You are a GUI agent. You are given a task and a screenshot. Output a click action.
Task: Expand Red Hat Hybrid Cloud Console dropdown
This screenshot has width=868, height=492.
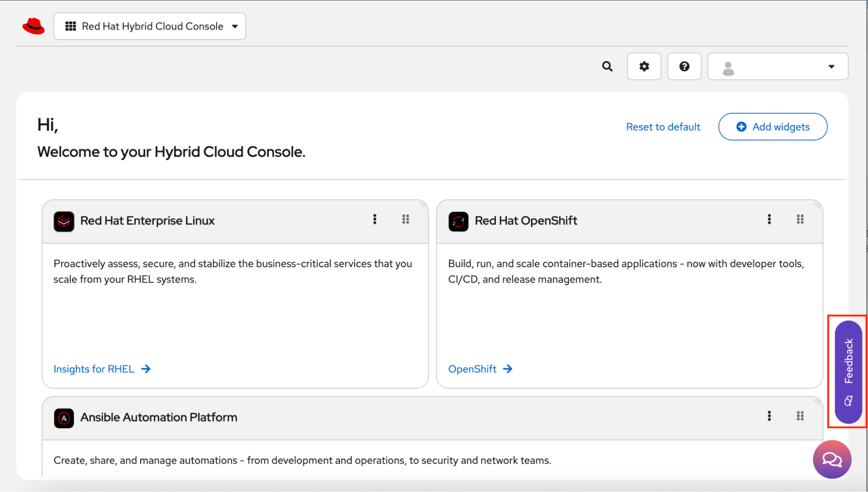(x=150, y=27)
